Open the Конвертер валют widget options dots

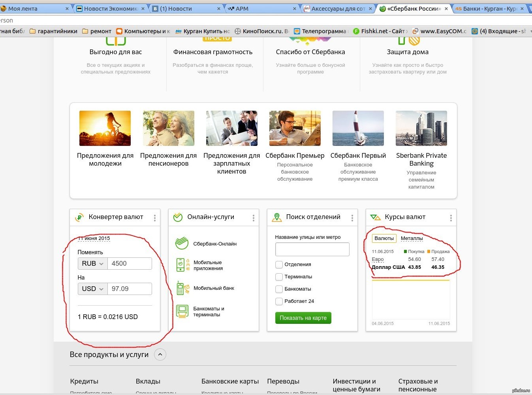pyautogui.click(x=154, y=218)
